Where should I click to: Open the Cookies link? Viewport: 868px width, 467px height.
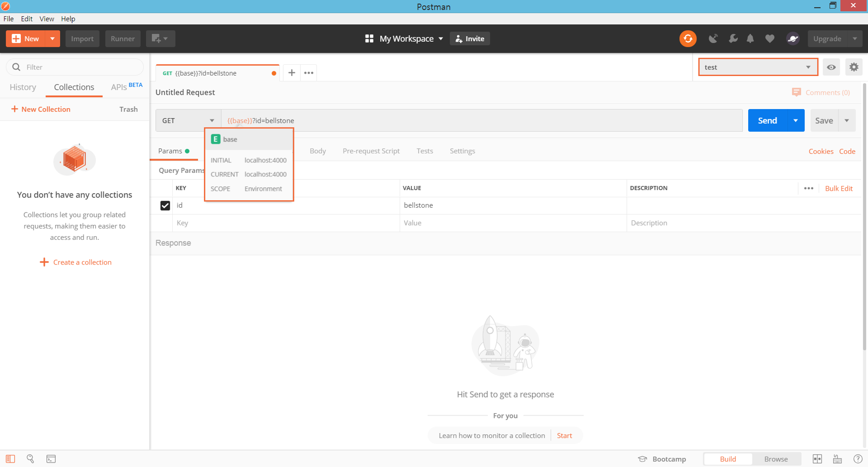(x=821, y=151)
